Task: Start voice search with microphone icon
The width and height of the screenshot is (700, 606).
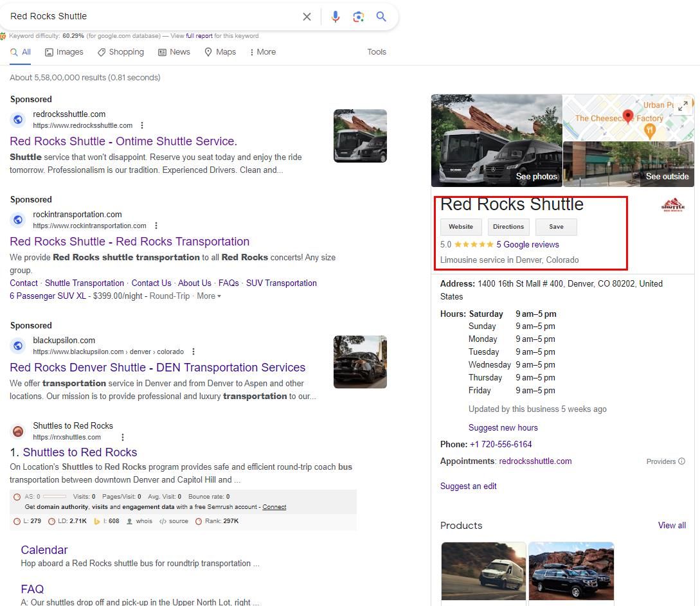Action: tap(335, 17)
